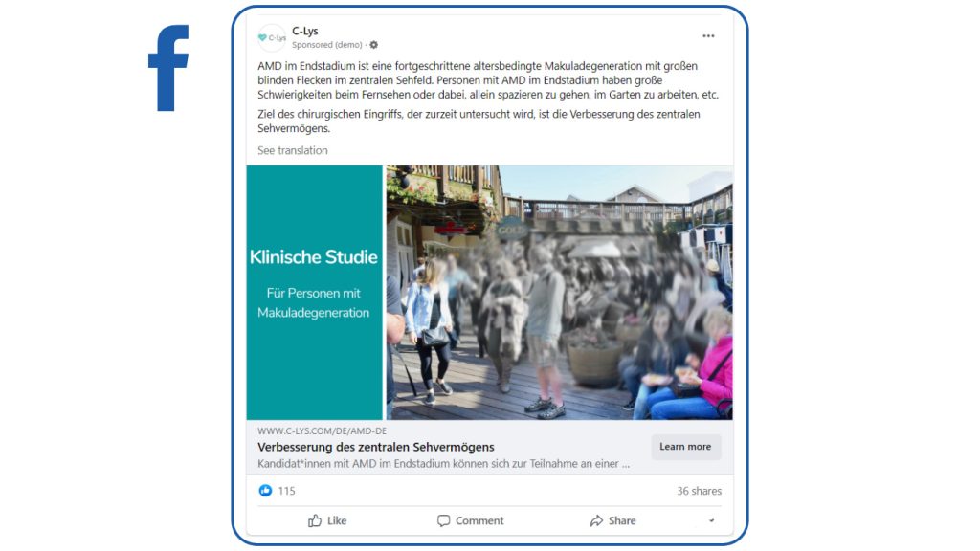Open the blurred crowd ad image

click(x=559, y=293)
